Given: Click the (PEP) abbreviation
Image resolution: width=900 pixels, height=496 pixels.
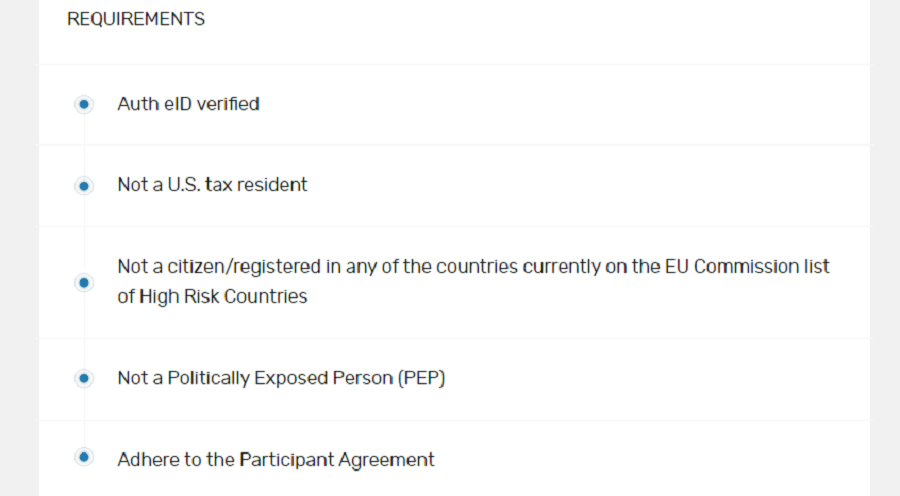Looking at the screenshot, I should point(421,378).
